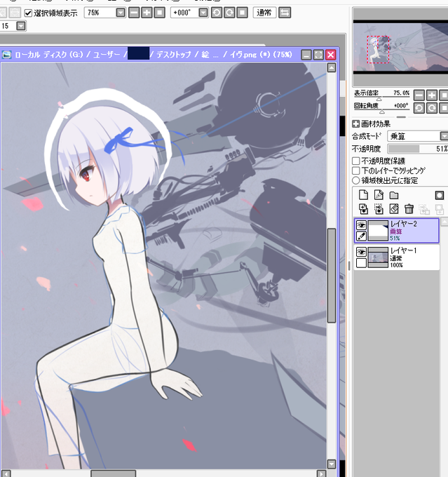The image size is (448, 477).
Task: Open the 75% zoom dropdown
Action: [121, 13]
